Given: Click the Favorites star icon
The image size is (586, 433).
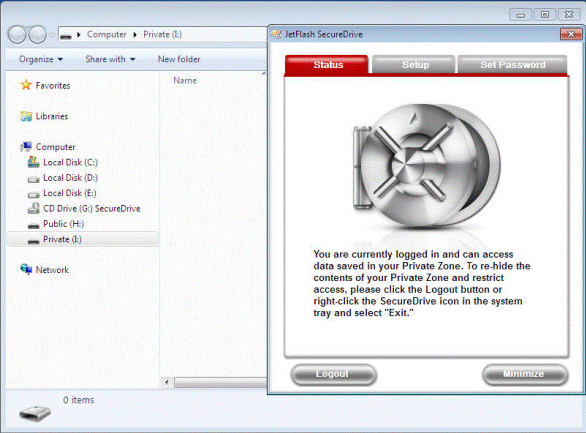Looking at the screenshot, I should point(26,85).
